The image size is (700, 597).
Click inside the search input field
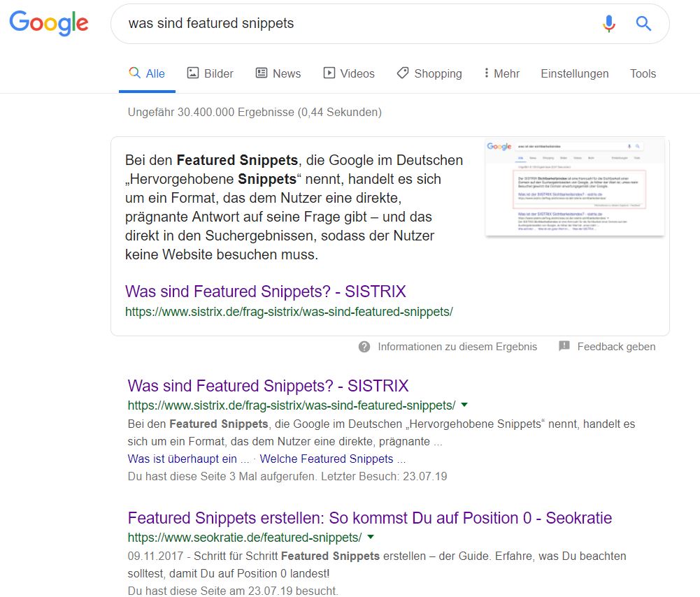point(350,24)
